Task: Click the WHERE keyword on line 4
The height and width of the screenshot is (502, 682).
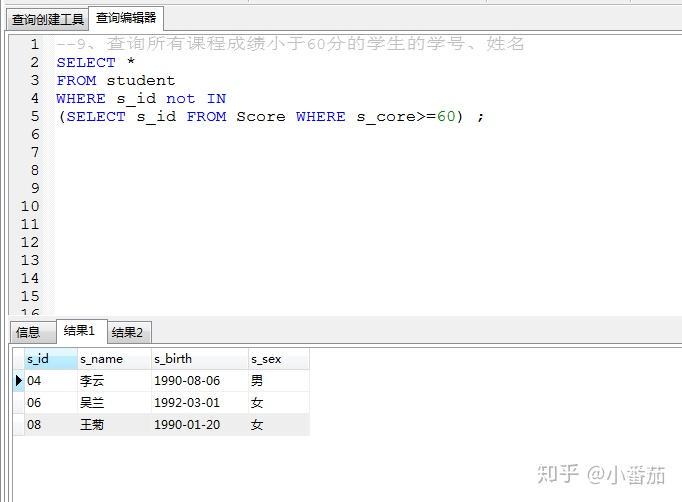Action: click(x=81, y=99)
